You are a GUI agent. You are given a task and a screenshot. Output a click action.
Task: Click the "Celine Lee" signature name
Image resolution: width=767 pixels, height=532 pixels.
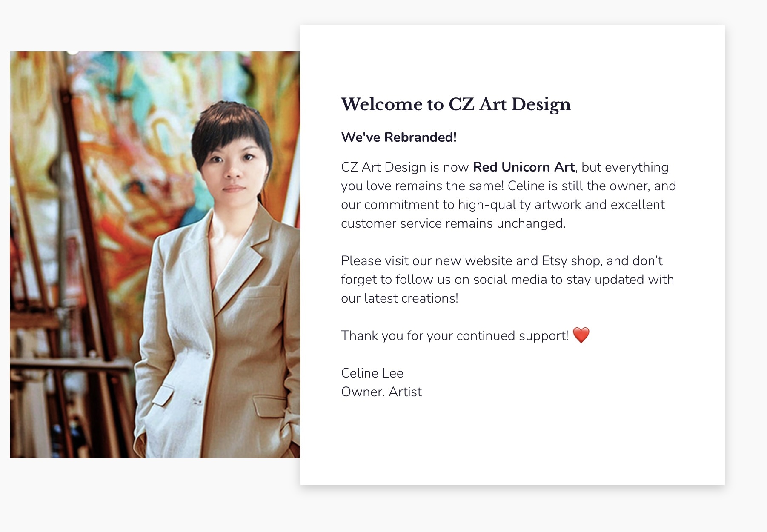[x=372, y=373]
